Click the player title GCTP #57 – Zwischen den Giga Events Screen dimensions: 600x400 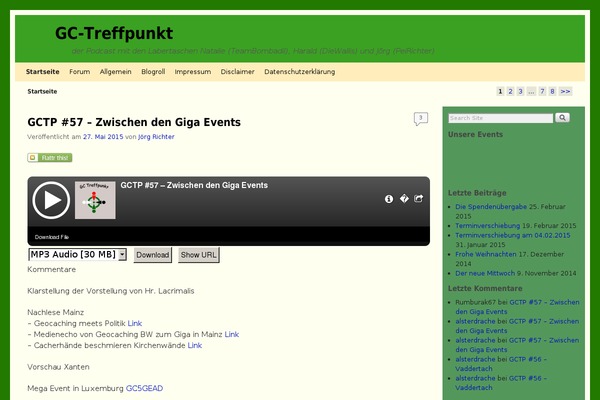click(194, 185)
